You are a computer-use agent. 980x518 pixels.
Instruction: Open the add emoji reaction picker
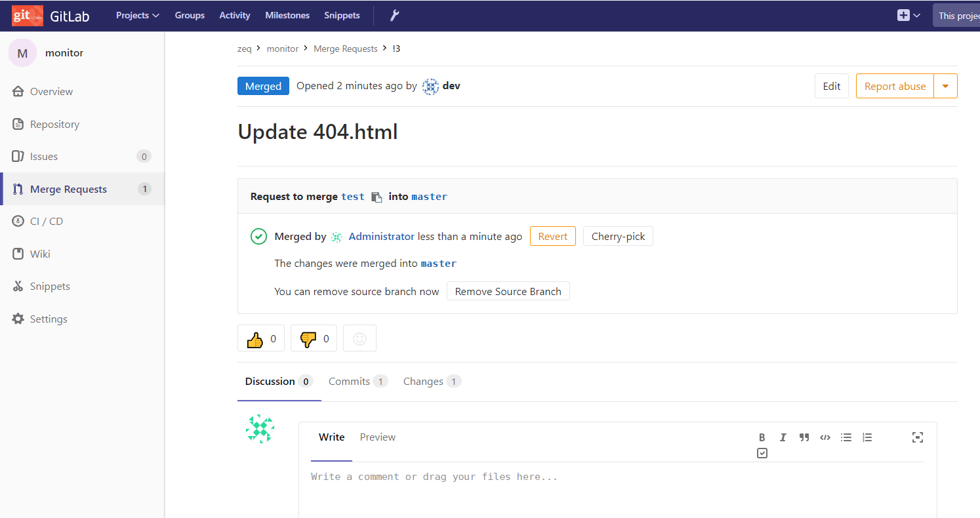[x=359, y=339]
